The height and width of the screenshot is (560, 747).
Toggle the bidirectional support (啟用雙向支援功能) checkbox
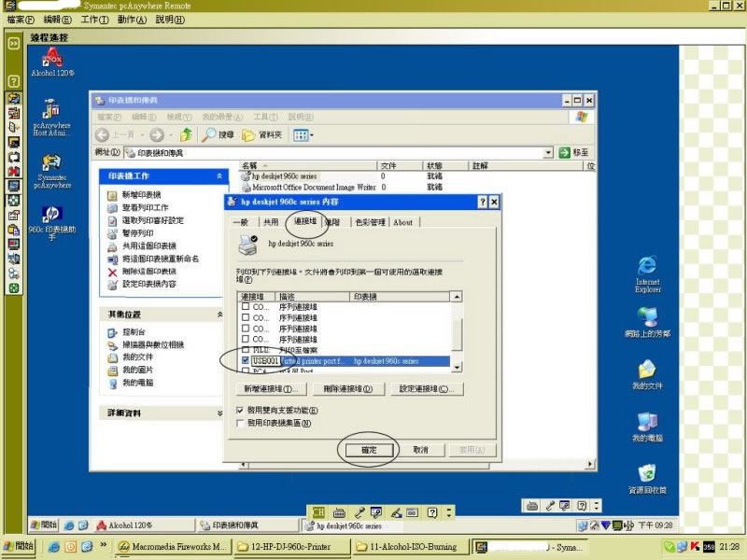point(241,410)
